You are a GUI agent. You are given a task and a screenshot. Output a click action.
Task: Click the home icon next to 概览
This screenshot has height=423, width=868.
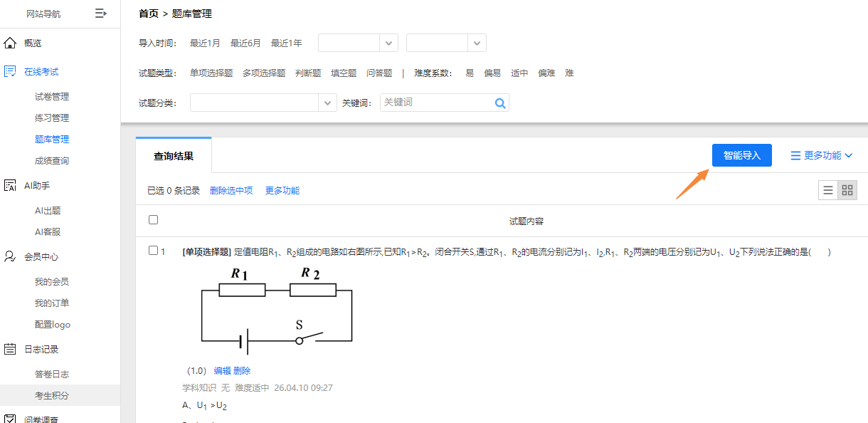click(9, 43)
